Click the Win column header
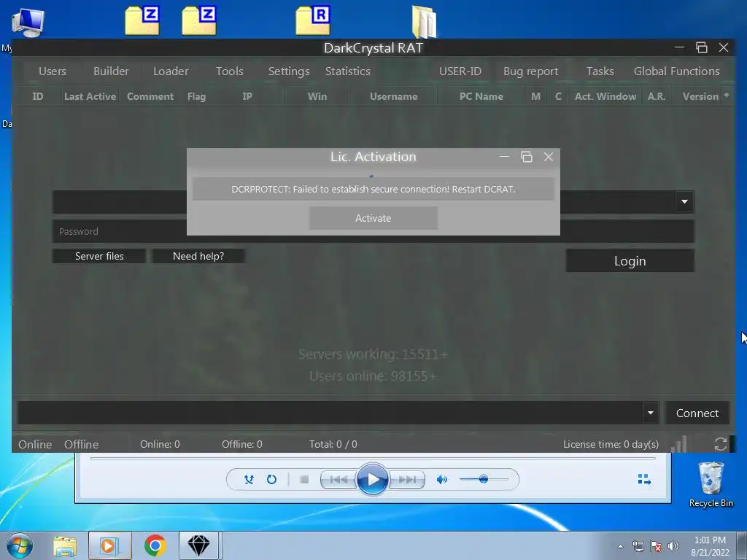The height and width of the screenshot is (560, 747). (317, 96)
